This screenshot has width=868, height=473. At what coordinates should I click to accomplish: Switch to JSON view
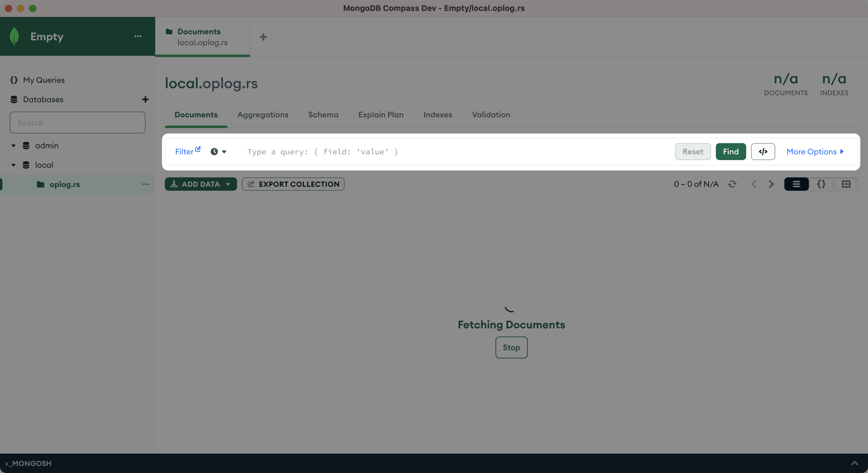click(x=821, y=184)
